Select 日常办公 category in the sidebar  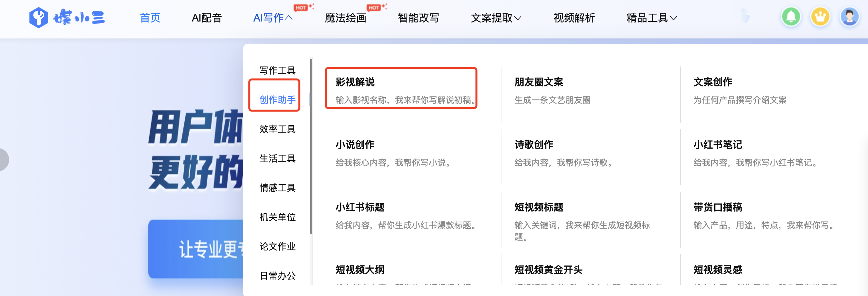click(x=277, y=275)
